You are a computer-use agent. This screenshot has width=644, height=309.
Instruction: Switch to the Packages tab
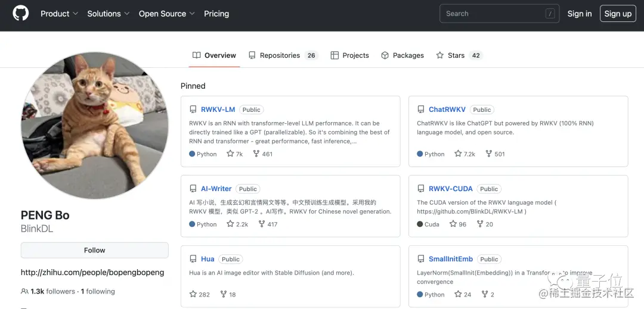click(x=402, y=55)
